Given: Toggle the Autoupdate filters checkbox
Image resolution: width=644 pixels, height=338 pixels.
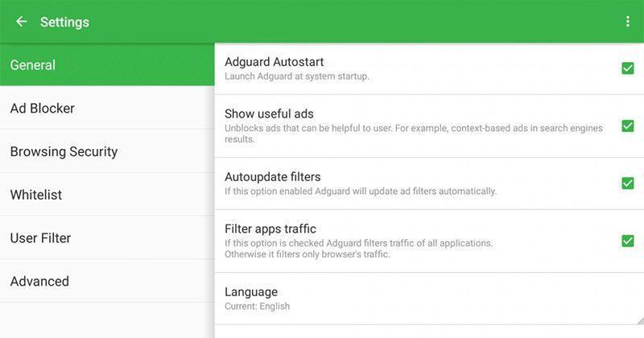Looking at the screenshot, I should [x=628, y=183].
